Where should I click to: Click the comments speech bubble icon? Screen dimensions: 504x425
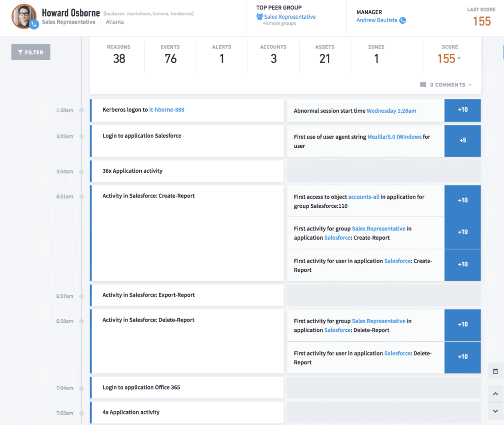[x=423, y=85]
